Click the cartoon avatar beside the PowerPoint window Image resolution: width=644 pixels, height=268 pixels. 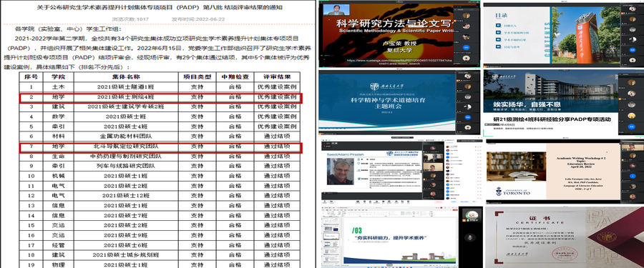pos(472,215)
